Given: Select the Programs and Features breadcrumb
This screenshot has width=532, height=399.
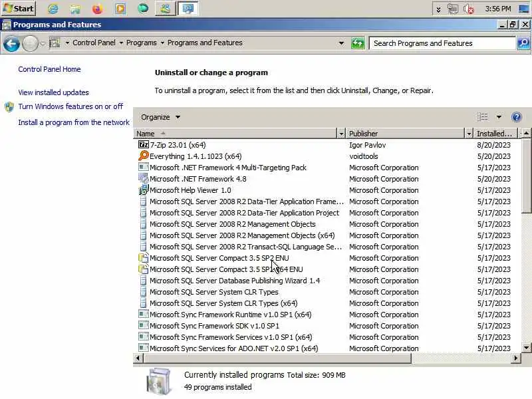Looking at the screenshot, I should tap(205, 43).
